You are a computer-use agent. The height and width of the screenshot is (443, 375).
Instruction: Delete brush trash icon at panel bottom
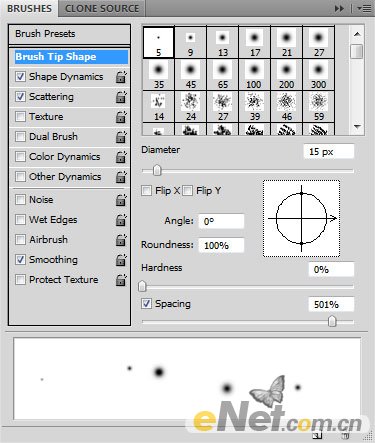tap(345, 435)
